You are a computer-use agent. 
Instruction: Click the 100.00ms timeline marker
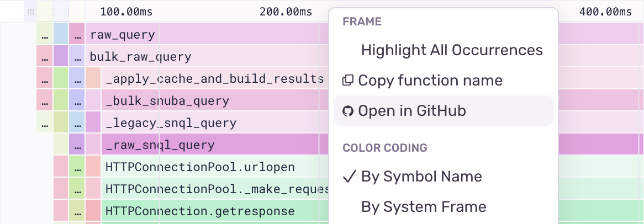126,12
